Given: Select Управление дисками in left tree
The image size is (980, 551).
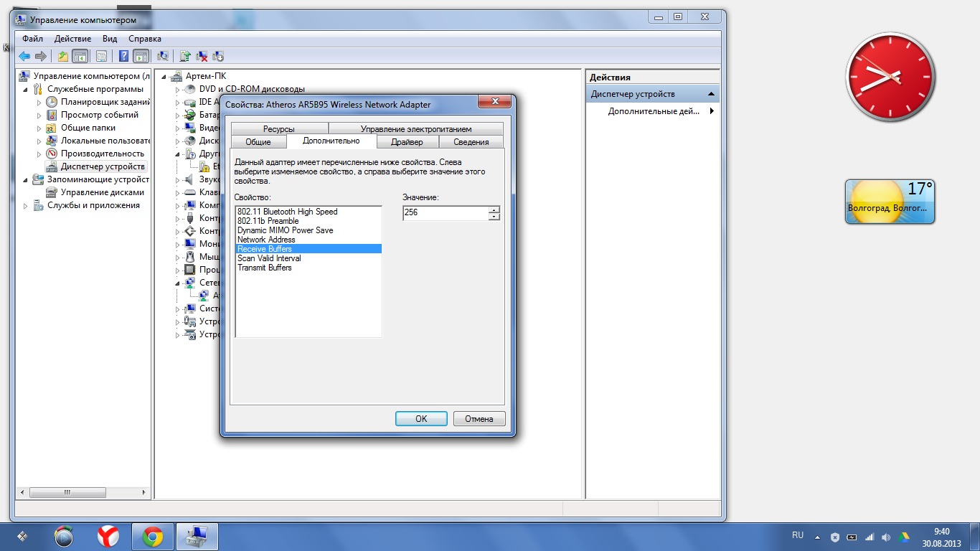Looking at the screenshot, I should tap(102, 192).
